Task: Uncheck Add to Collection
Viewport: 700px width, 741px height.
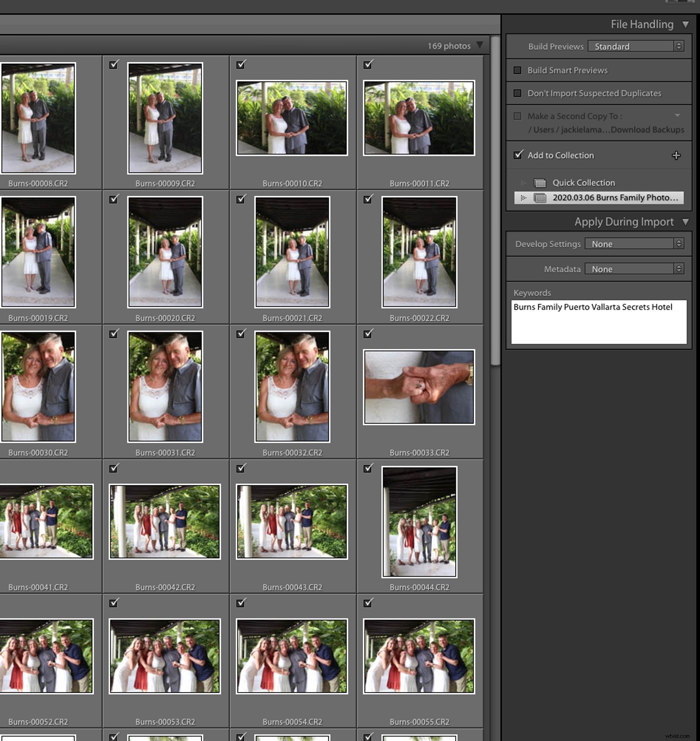Action: 517,155
